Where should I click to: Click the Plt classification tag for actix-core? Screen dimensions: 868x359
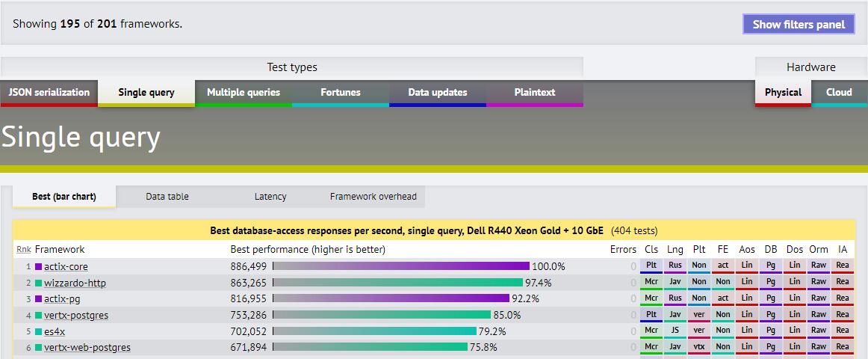651,266
